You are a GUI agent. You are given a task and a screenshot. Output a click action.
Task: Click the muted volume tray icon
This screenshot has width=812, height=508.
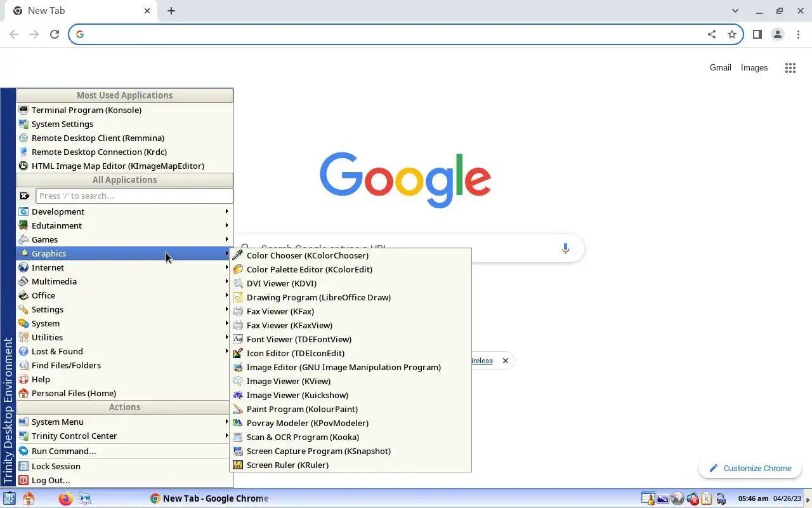pos(693,499)
